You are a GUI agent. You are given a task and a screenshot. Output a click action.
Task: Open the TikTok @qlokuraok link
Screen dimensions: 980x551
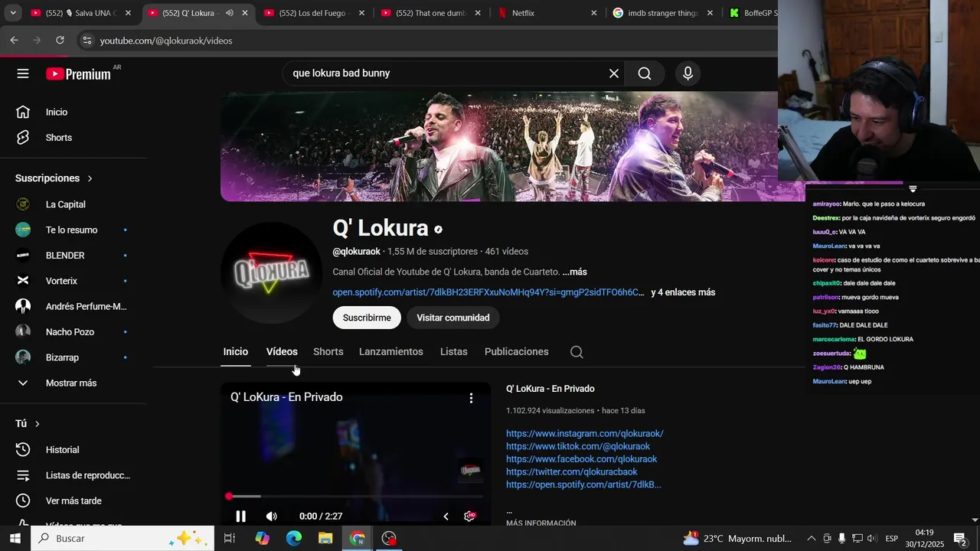point(578,447)
